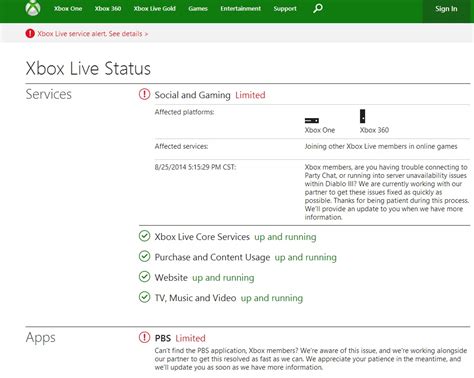Image resolution: width=474 pixels, height=378 pixels.
Task: Open the Xbox One menu
Action: pos(68,9)
